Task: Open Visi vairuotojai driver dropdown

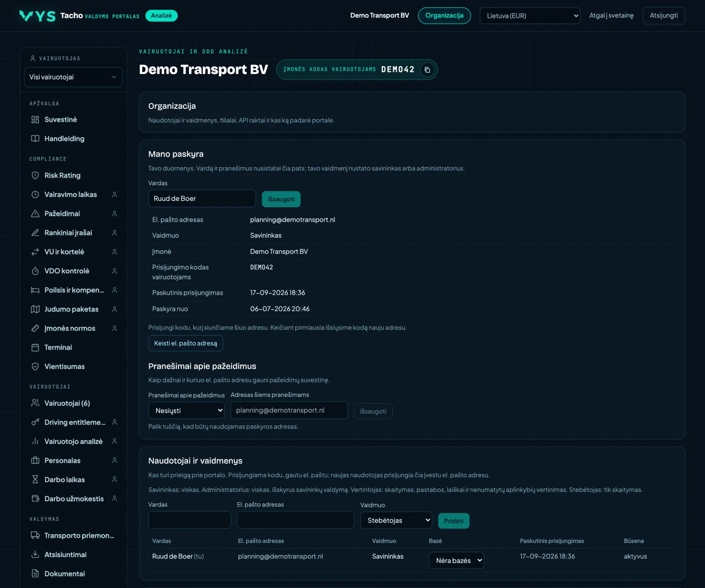Action: tap(73, 77)
